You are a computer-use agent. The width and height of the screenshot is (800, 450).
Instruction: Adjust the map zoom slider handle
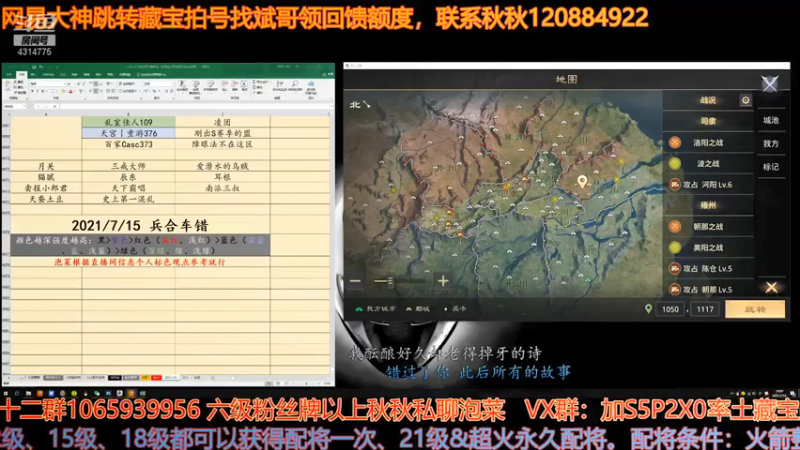(x=390, y=281)
